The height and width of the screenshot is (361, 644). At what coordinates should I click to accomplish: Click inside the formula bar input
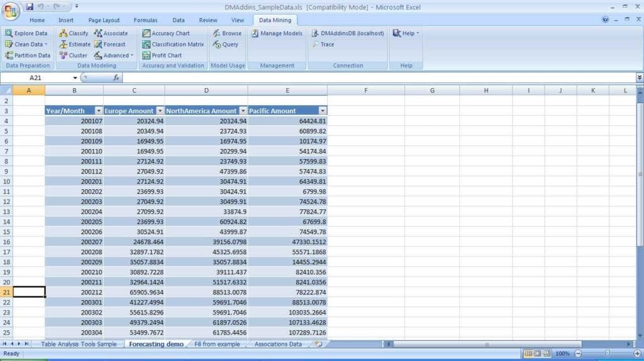(379, 77)
